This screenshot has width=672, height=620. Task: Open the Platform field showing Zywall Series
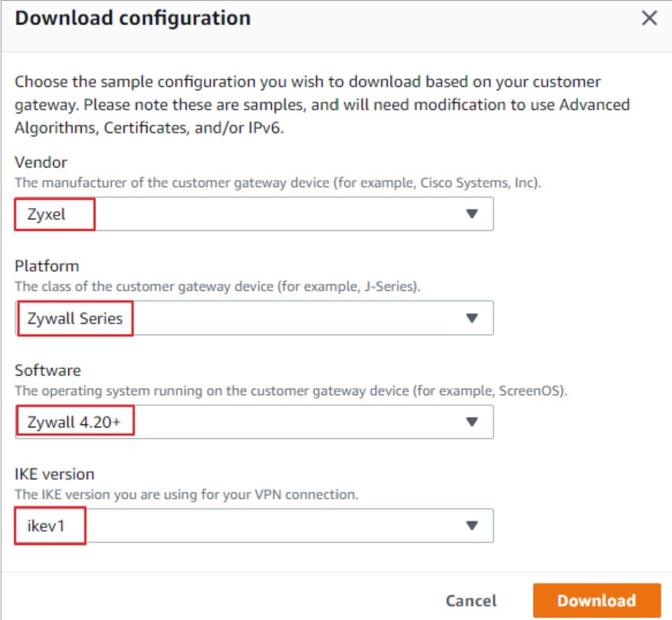254,318
